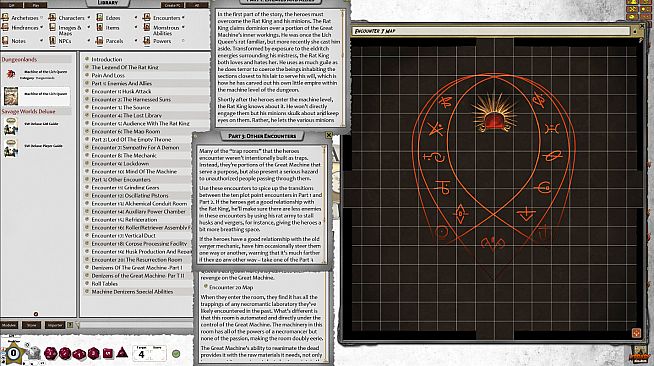Click the orange token icon in map corner

click(x=636, y=333)
